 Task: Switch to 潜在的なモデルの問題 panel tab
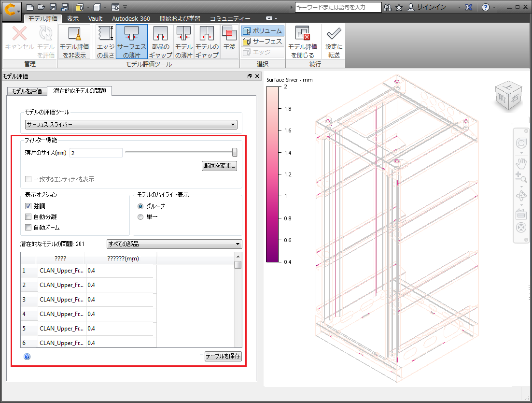click(80, 91)
